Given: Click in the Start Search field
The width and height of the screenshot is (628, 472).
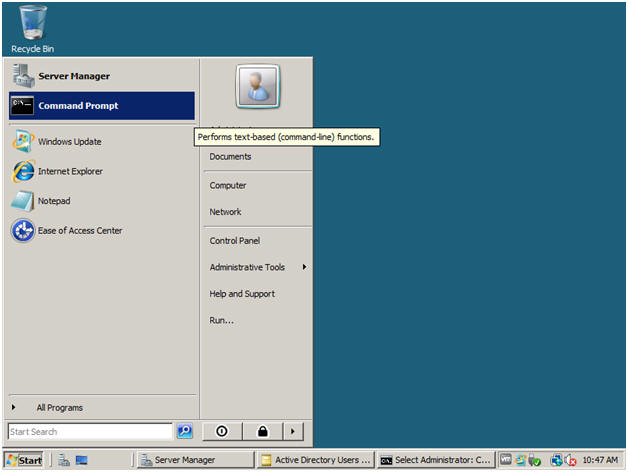Looking at the screenshot, I should pos(90,432).
